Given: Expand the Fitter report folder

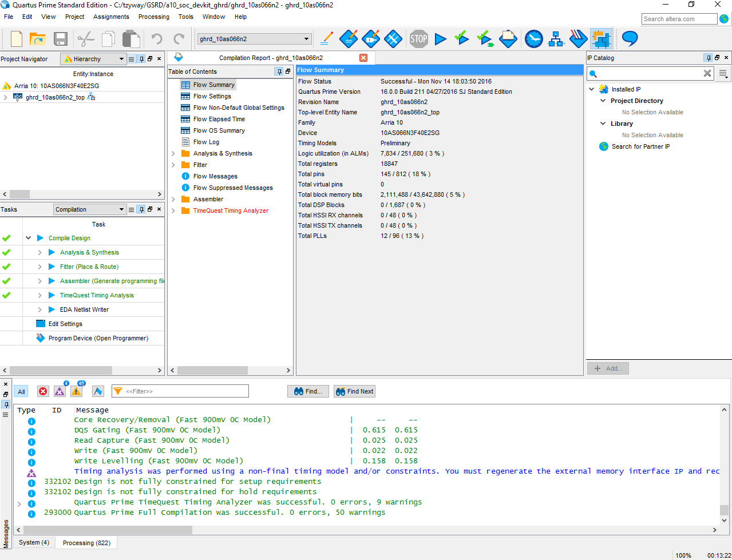Looking at the screenshot, I should click(173, 165).
